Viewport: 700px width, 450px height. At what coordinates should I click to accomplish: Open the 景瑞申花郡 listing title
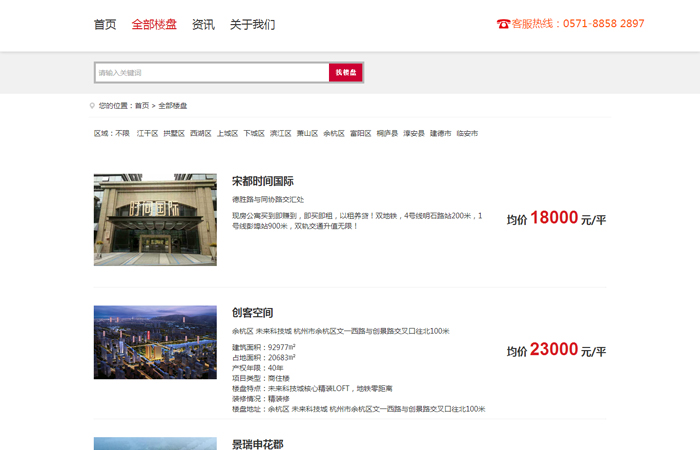coord(258,444)
